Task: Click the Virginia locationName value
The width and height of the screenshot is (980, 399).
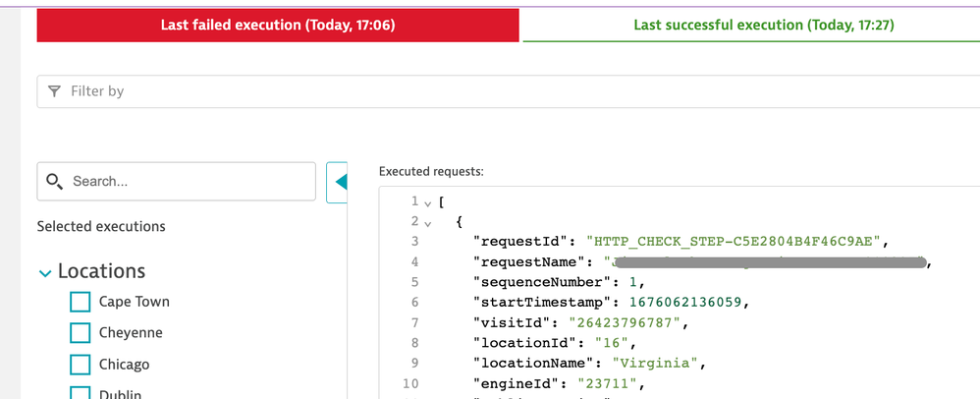Action: (663, 364)
